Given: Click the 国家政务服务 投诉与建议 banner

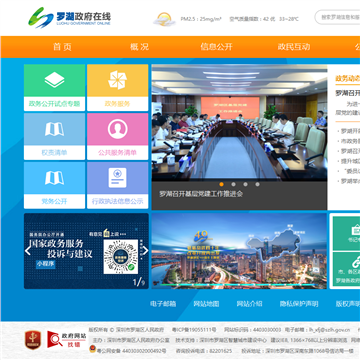Looking at the screenshot, I should [86, 251].
